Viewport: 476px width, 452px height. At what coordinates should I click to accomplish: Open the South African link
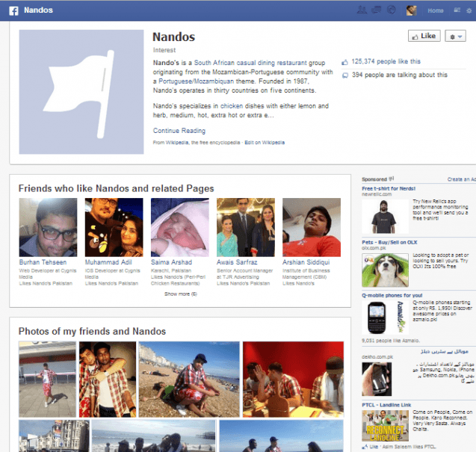[x=214, y=63]
